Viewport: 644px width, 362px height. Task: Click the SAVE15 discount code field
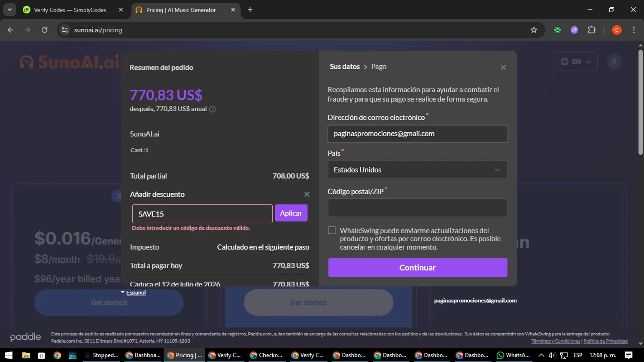pyautogui.click(x=202, y=214)
